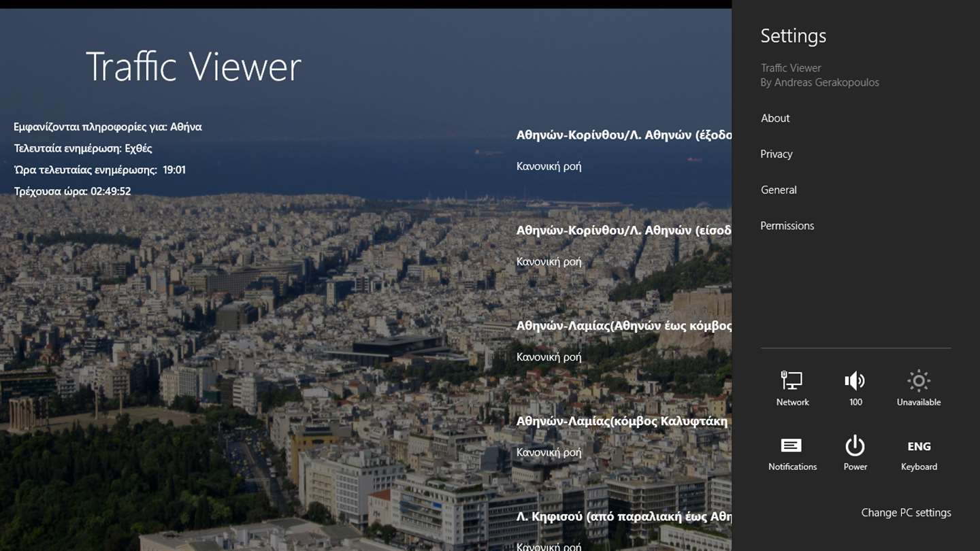Select 'Λ. Κηφισού (από παραλιακή' road entry

pyautogui.click(x=624, y=516)
